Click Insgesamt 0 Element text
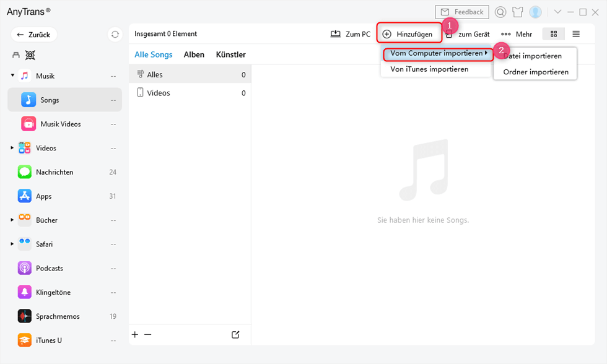607x364 pixels. [166, 34]
